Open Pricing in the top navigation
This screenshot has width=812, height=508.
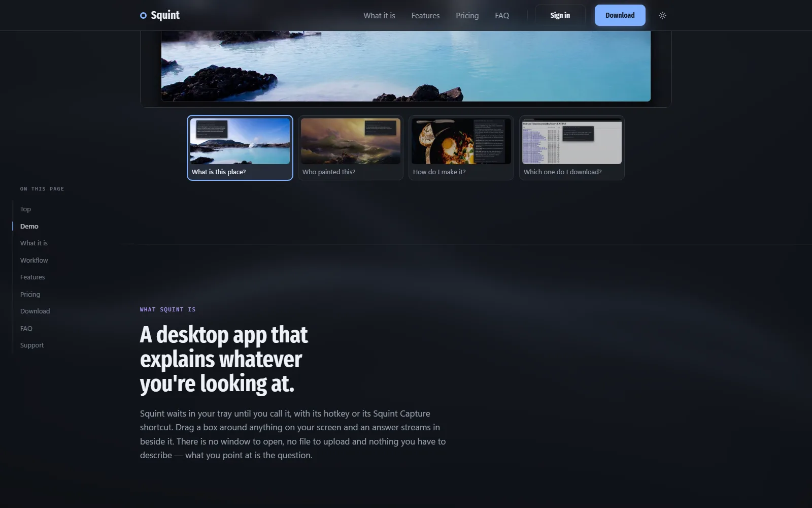[x=467, y=16]
